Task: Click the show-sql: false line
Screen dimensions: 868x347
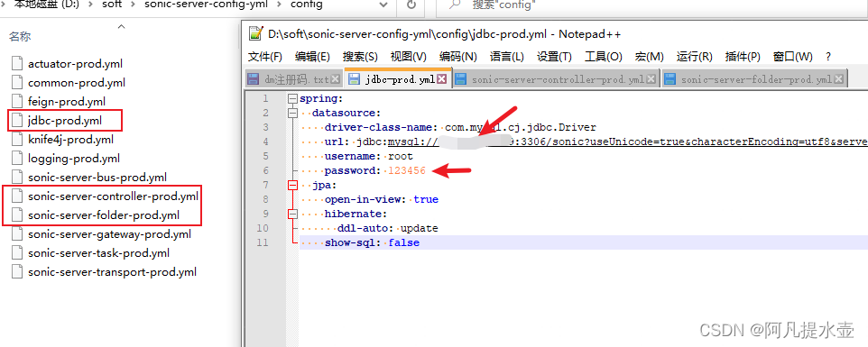Action: (x=372, y=242)
